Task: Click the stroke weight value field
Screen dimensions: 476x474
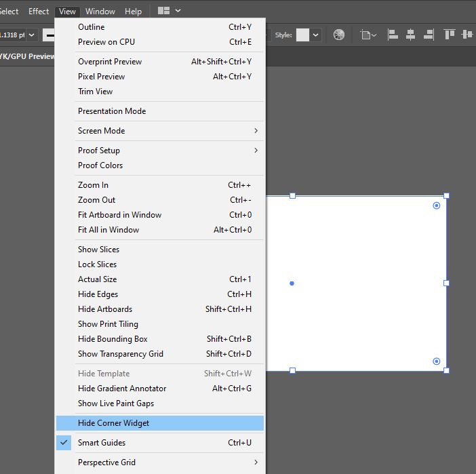Action: click(x=12, y=35)
